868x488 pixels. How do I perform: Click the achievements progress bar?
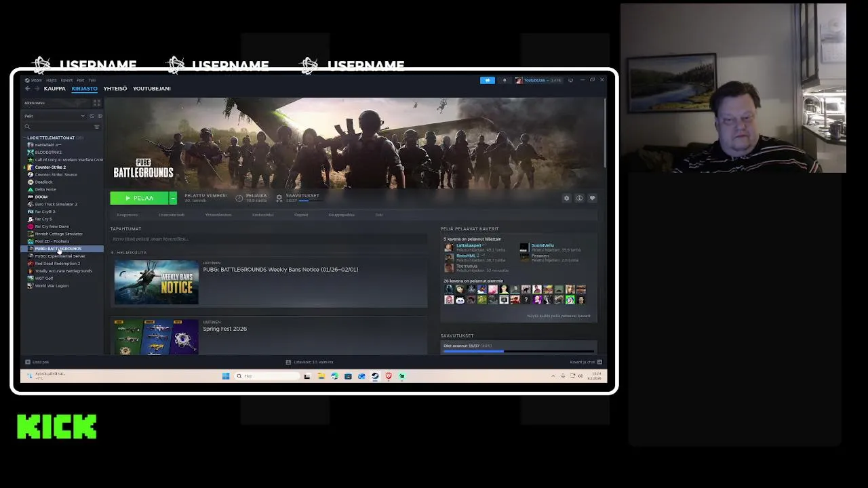(x=519, y=351)
